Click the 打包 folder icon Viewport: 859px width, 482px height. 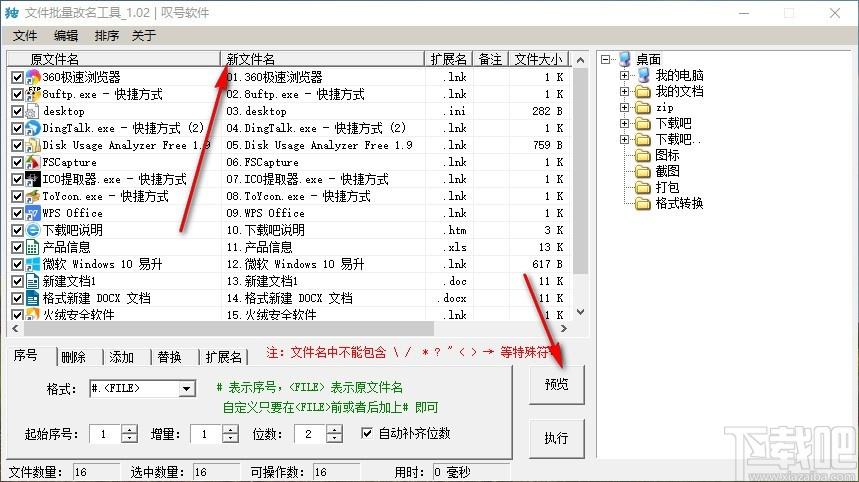point(643,188)
